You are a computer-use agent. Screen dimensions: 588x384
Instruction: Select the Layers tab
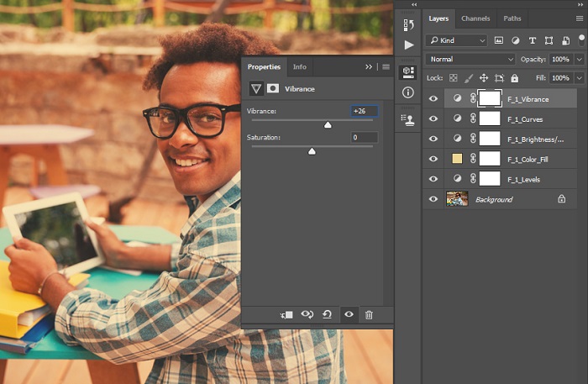(x=438, y=18)
